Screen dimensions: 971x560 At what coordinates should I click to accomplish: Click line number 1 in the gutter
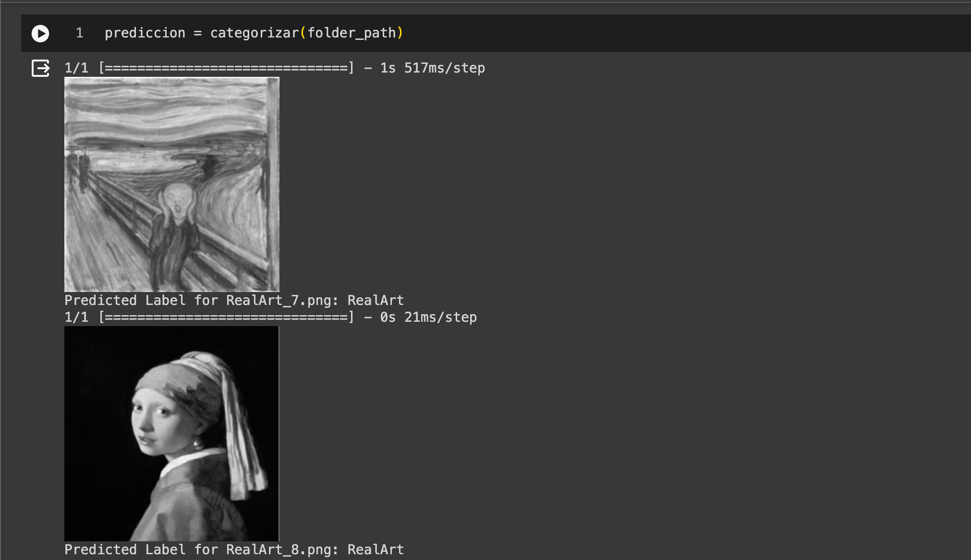coord(79,33)
